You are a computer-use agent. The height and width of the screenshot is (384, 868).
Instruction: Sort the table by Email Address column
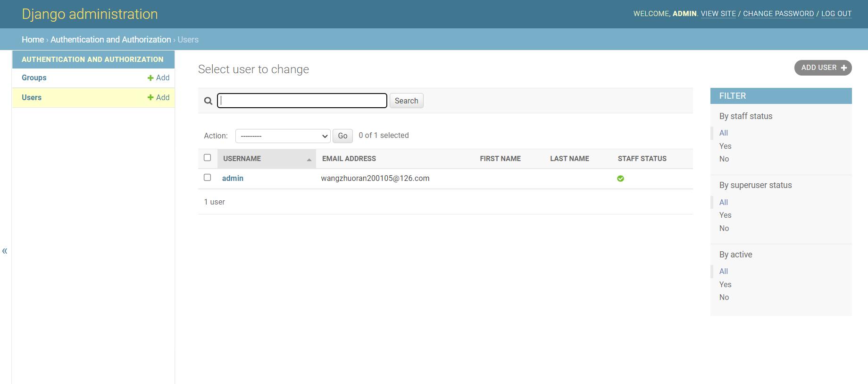click(349, 159)
